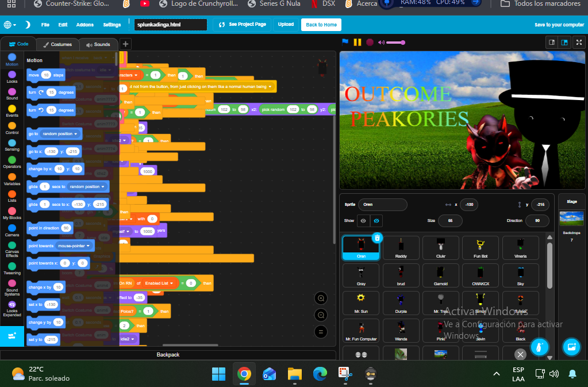The image size is (588, 387).
Task: Hide the sprite using crossed eye icon
Action: point(376,221)
